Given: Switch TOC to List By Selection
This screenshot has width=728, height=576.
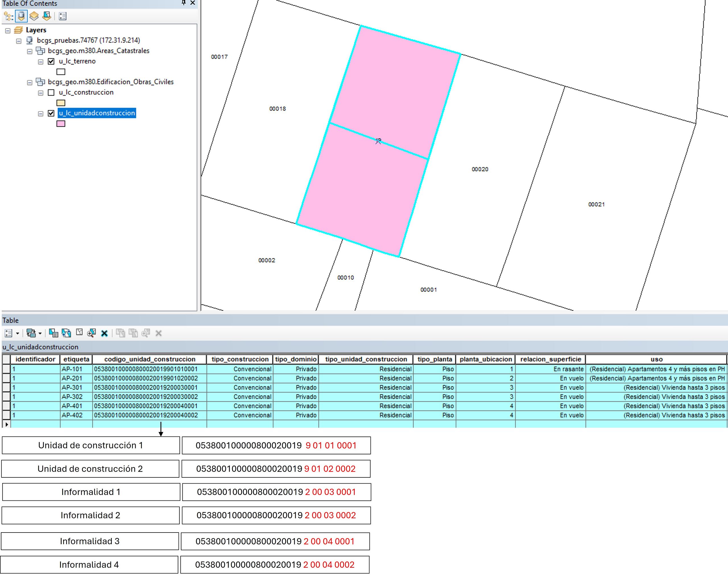Looking at the screenshot, I should coord(47,16).
